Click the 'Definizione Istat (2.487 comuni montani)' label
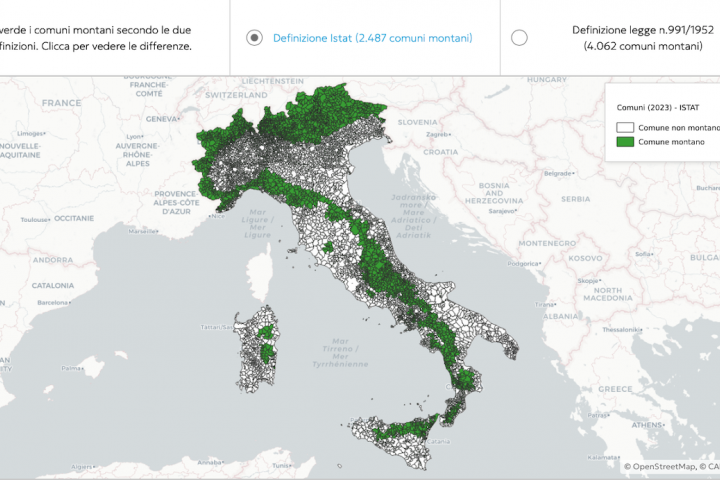Image resolution: width=720 pixels, height=480 pixels. (372, 38)
